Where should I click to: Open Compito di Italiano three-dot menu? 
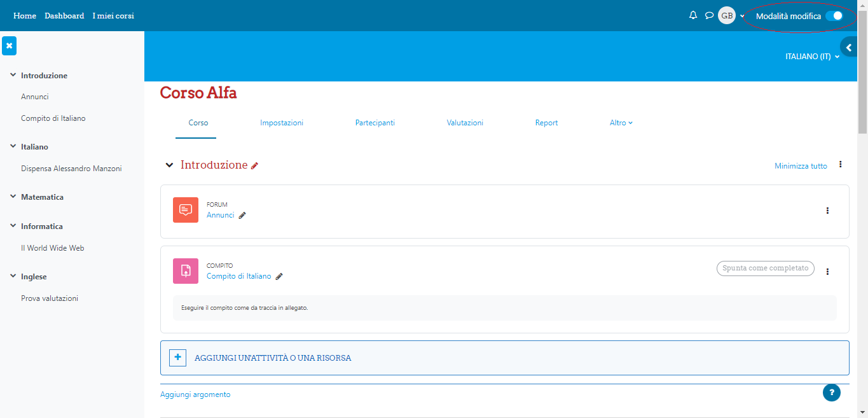(827, 272)
